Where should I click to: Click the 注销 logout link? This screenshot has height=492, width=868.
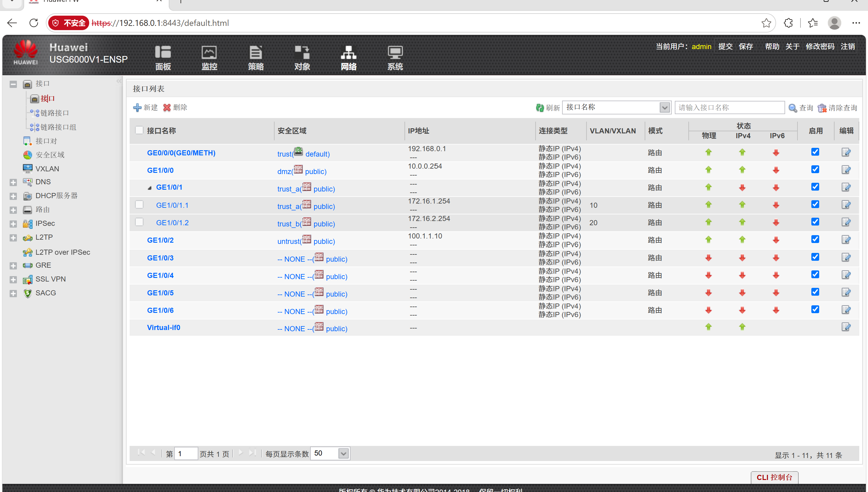tap(848, 46)
